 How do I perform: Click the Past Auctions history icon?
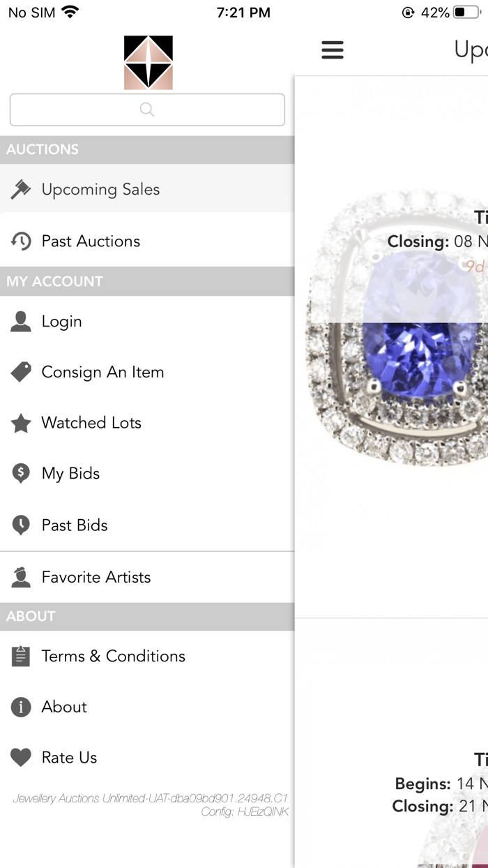(22, 240)
